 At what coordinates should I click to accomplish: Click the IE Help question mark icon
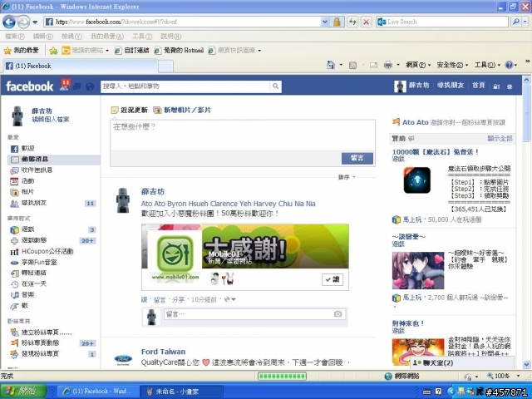click(509, 65)
